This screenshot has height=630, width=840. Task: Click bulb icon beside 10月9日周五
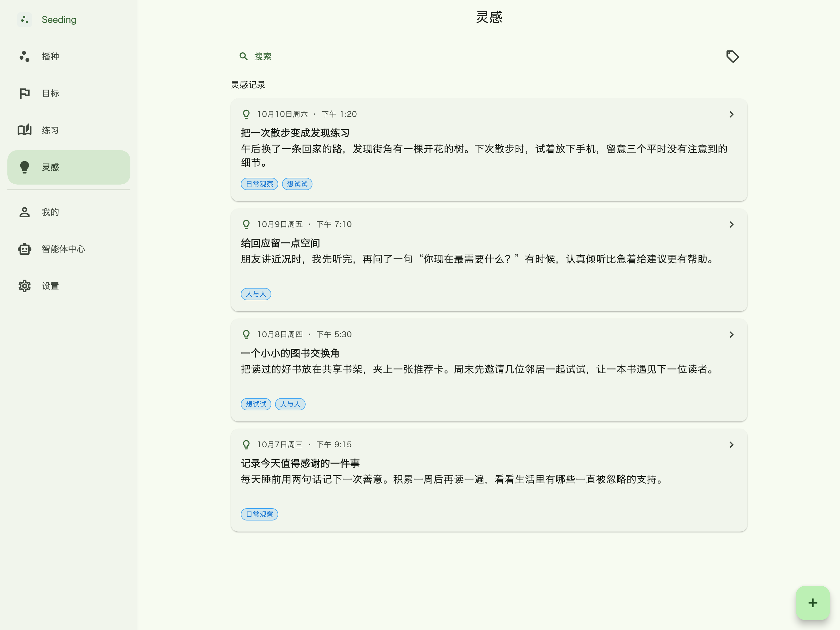pyautogui.click(x=246, y=224)
